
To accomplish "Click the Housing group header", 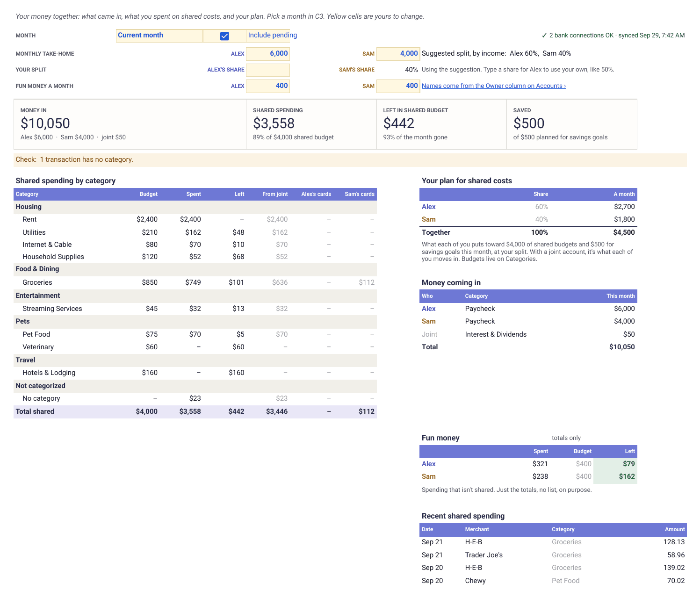I will (29, 207).
